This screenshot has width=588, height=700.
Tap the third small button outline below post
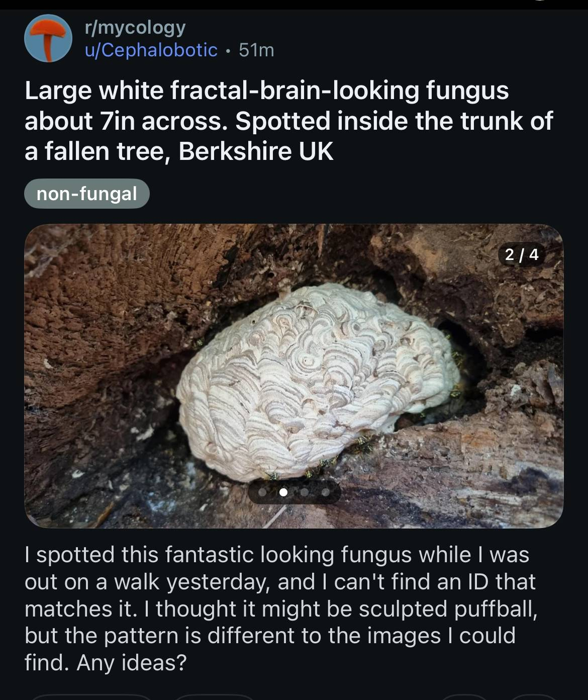465,697
